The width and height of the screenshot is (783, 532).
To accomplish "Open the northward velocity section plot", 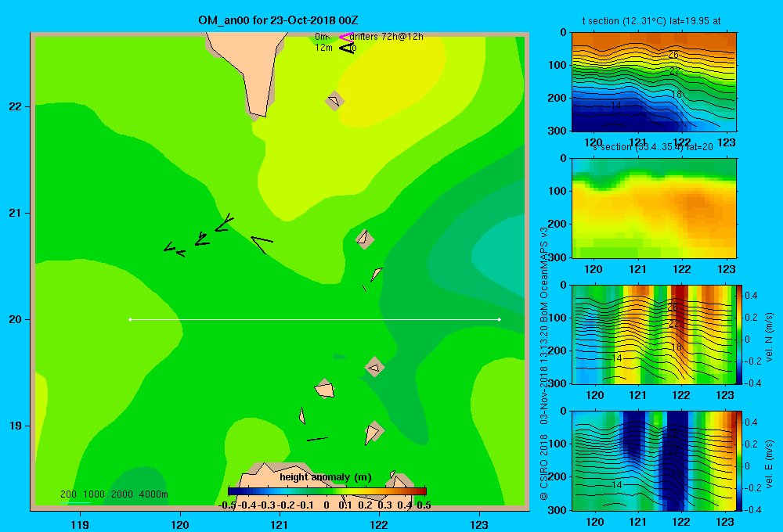I will pos(654,334).
